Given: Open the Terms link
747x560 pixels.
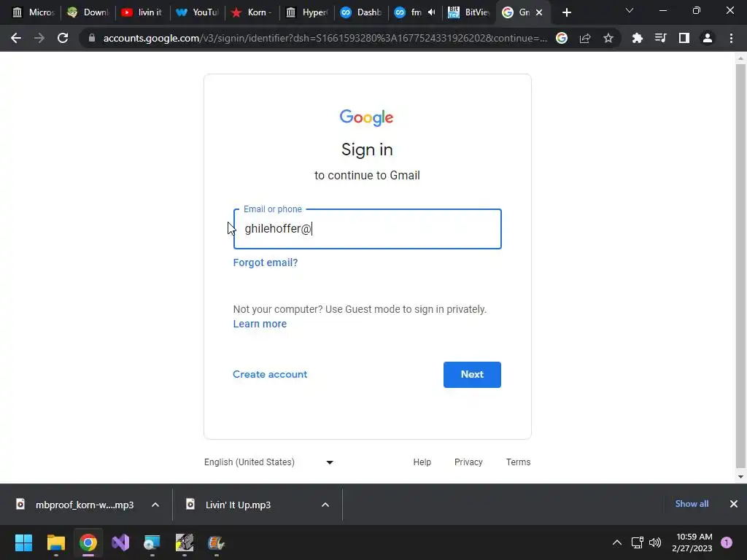Looking at the screenshot, I should tap(519, 462).
